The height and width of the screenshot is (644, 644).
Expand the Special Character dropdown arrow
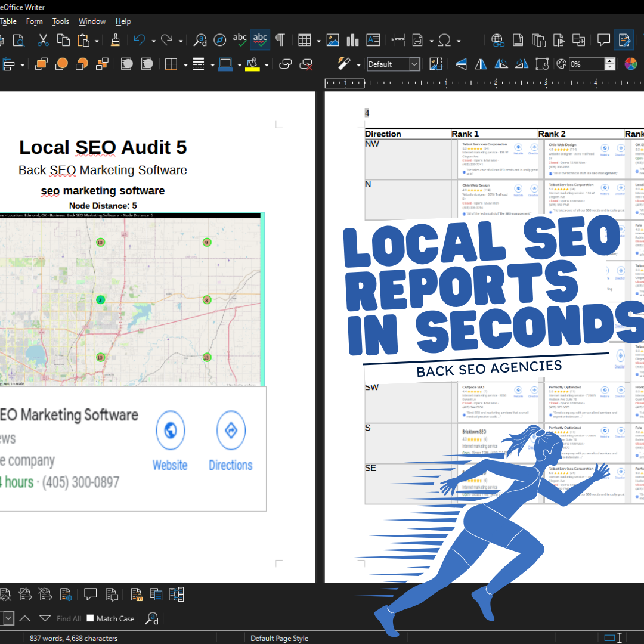pos(459,41)
